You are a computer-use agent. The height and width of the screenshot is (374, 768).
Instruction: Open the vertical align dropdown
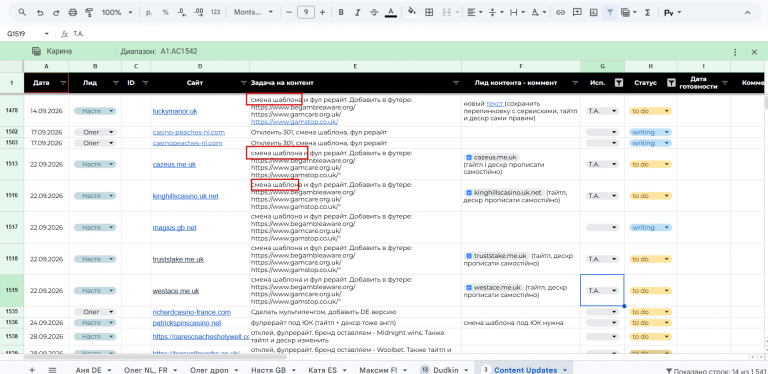click(496, 12)
